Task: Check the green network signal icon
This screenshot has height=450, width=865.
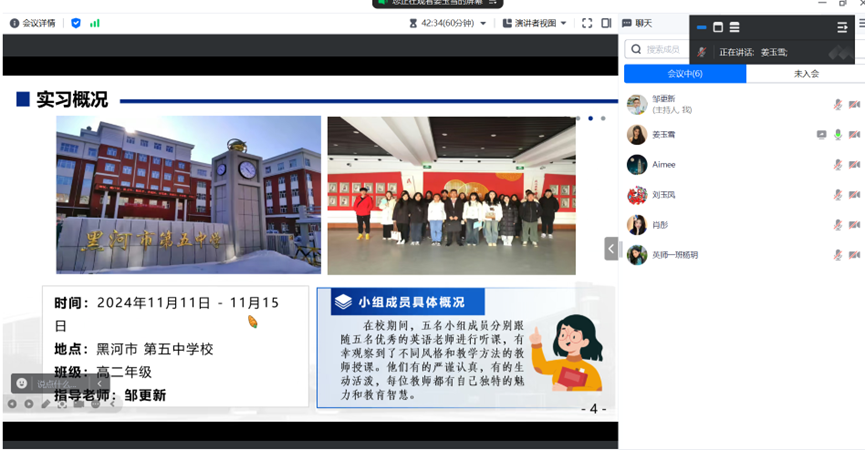Action: [95, 23]
